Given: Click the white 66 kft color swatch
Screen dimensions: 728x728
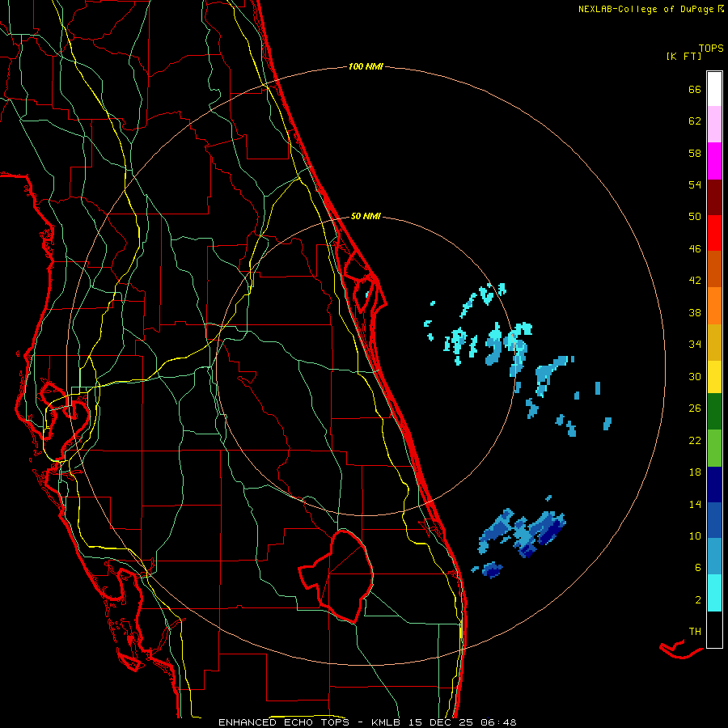Looking at the screenshot, I should [x=714, y=89].
